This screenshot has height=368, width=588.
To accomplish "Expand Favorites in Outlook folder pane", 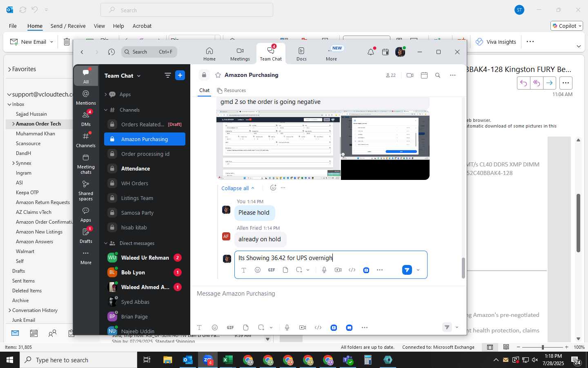I will pos(9,69).
